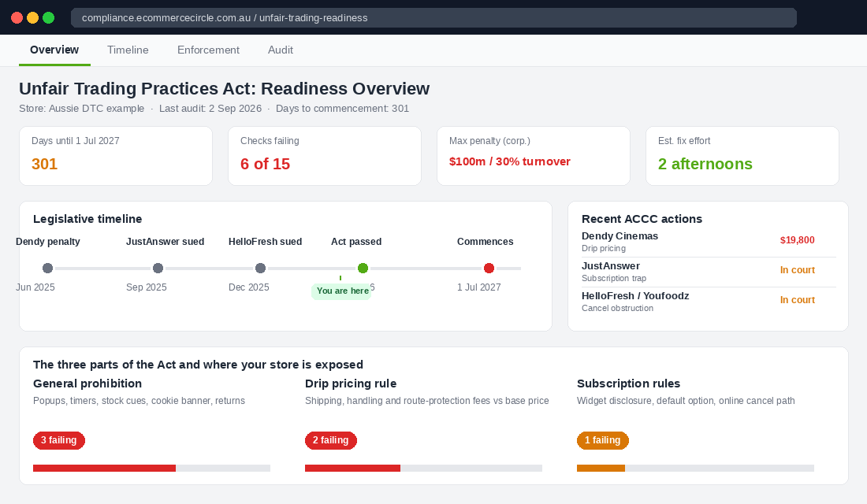The image size is (867, 504).
Task: Switch to the Timeline tab
Action: [128, 50]
